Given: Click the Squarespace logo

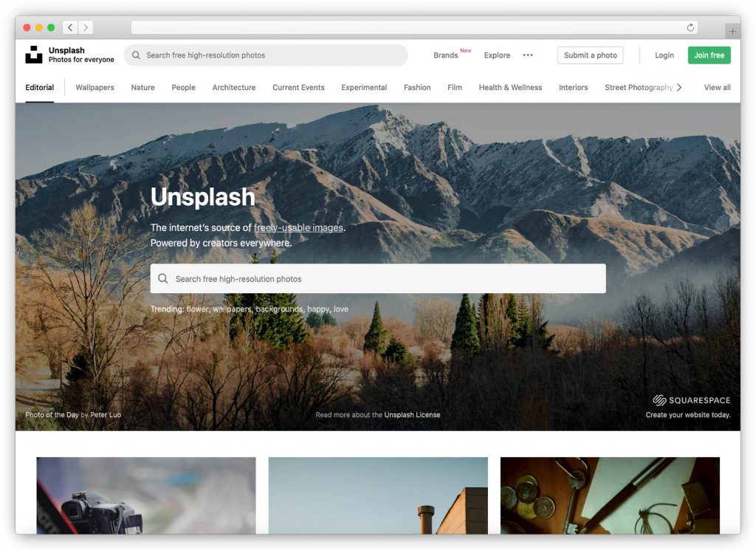Looking at the screenshot, I should pyautogui.click(x=691, y=400).
